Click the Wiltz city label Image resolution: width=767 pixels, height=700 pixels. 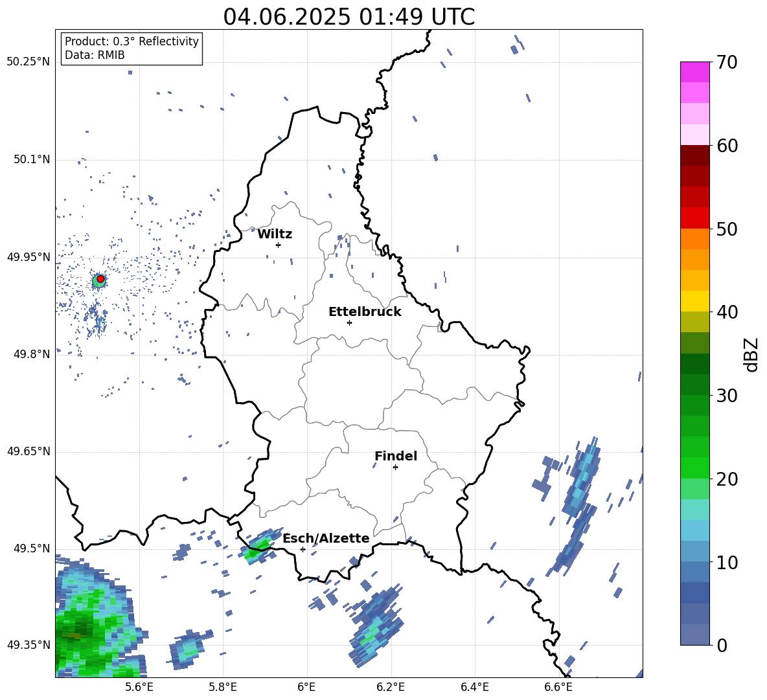click(275, 234)
